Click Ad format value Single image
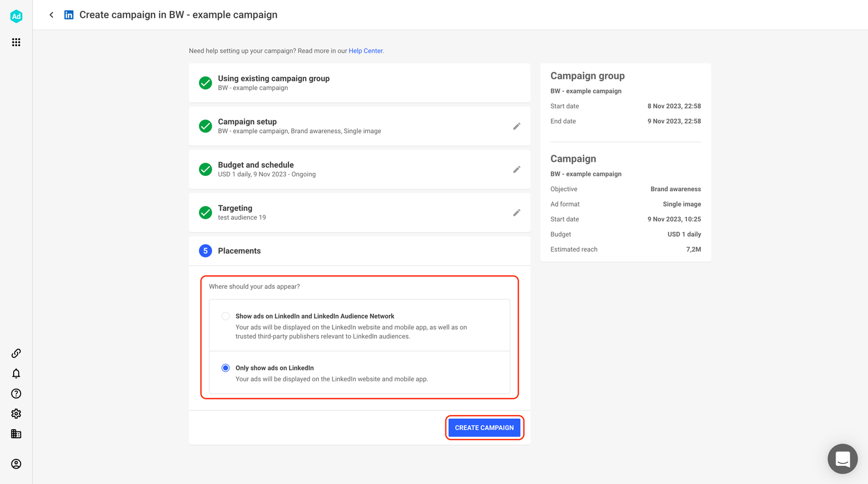The height and width of the screenshot is (484, 868). 682,204
